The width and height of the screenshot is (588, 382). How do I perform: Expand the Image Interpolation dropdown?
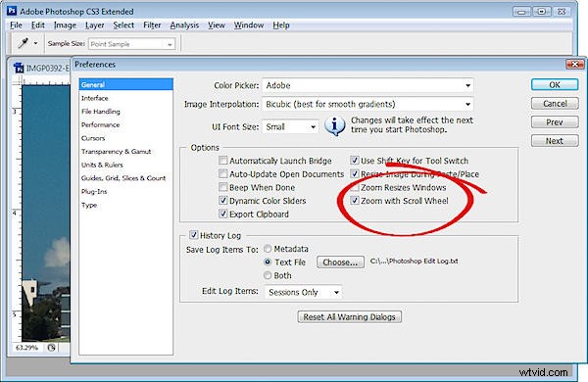(367, 104)
